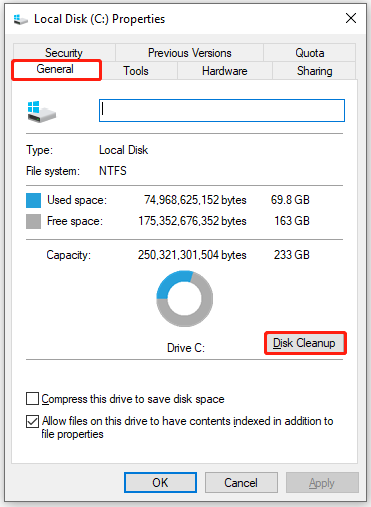The height and width of the screenshot is (507, 371).
Task: Click the drive icon in the title bar
Action: (x=20, y=19)
